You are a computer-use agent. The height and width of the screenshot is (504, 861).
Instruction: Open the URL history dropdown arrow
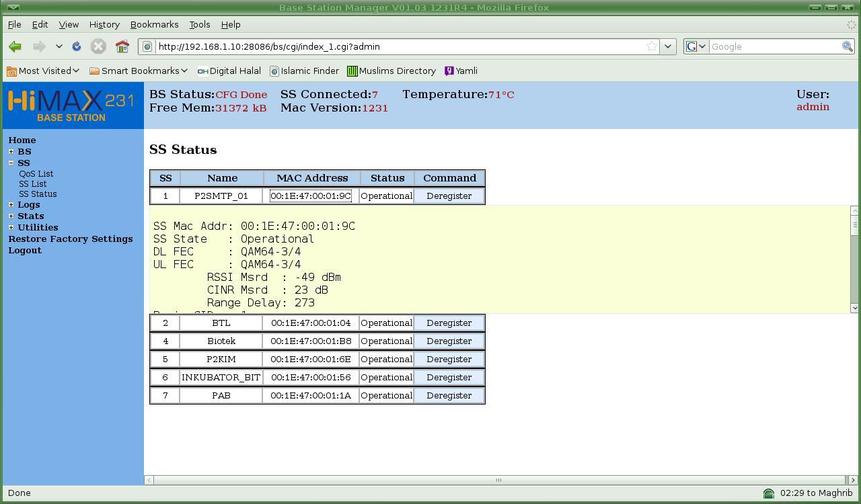pyautogui.click(x=668, y=46)
